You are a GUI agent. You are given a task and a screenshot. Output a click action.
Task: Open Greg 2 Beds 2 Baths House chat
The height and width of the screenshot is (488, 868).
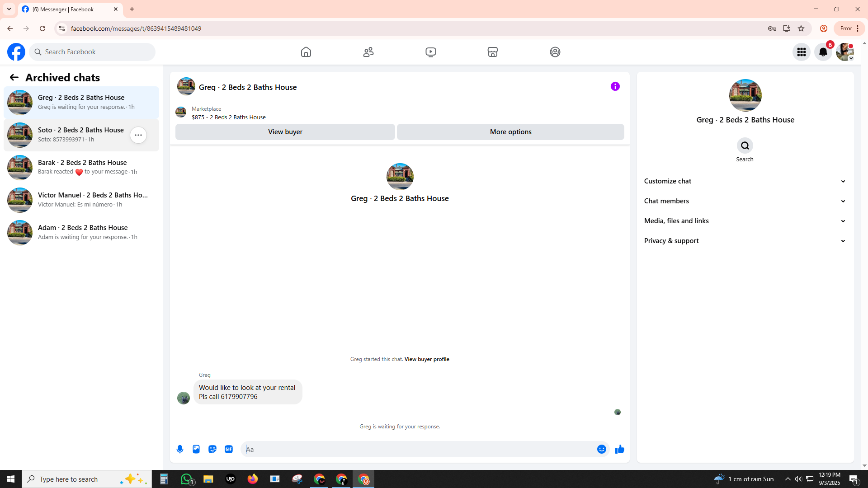pyautogui.click(x=81, y=103)
